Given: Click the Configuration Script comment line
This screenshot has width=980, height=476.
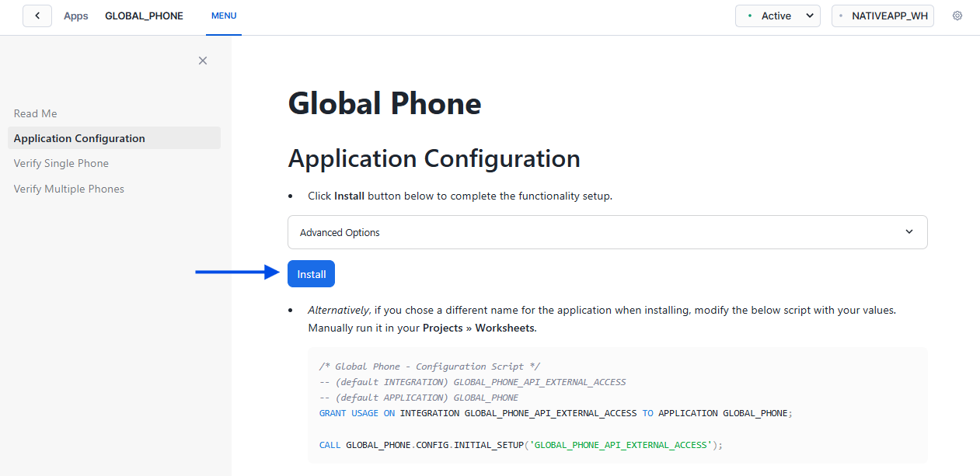Looking at the screenshot, I should (430, 367).
